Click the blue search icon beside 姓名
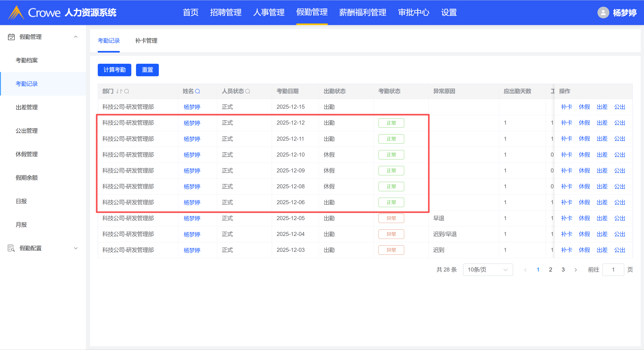The width and height of the screenshot is (644, 350). tap(198, 91)
